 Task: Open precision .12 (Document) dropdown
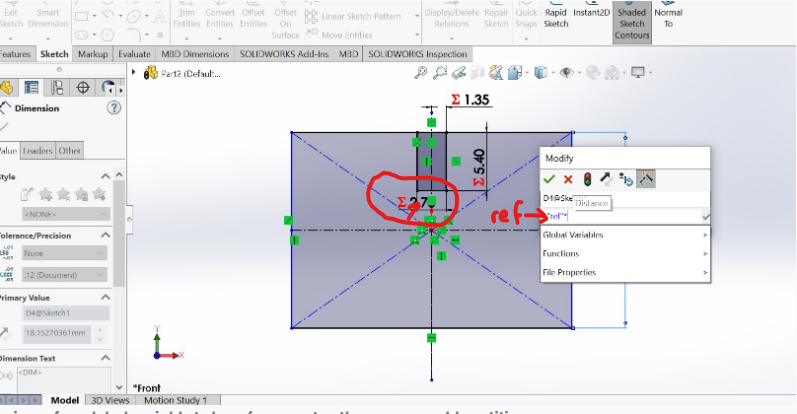(65, 275)
